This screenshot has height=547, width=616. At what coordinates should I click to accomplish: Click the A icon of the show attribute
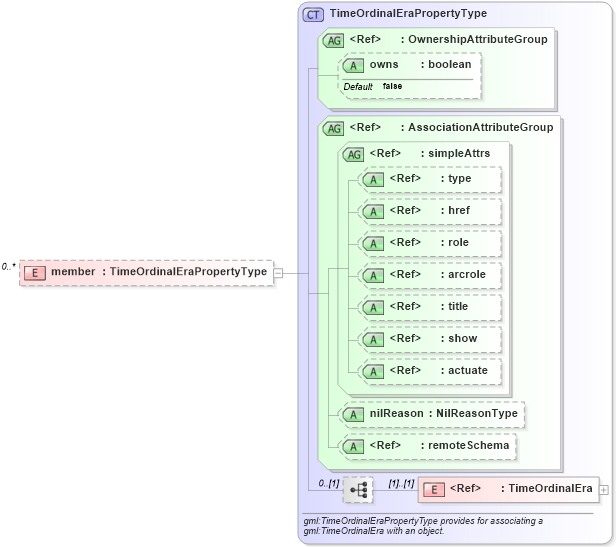click(x=373, y=340)
